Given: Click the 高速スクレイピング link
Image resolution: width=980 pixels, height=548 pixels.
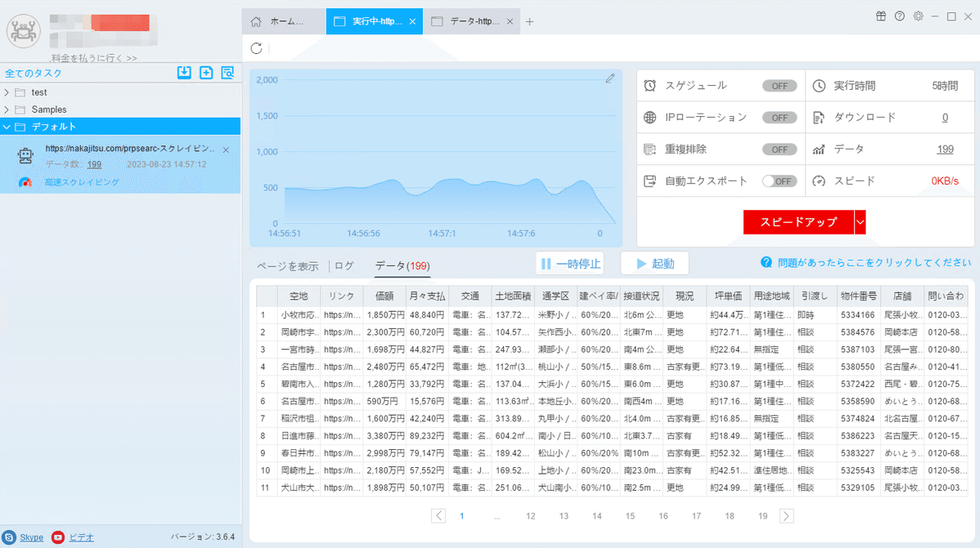Looking at the screenshot, I should tap(82, 182).
